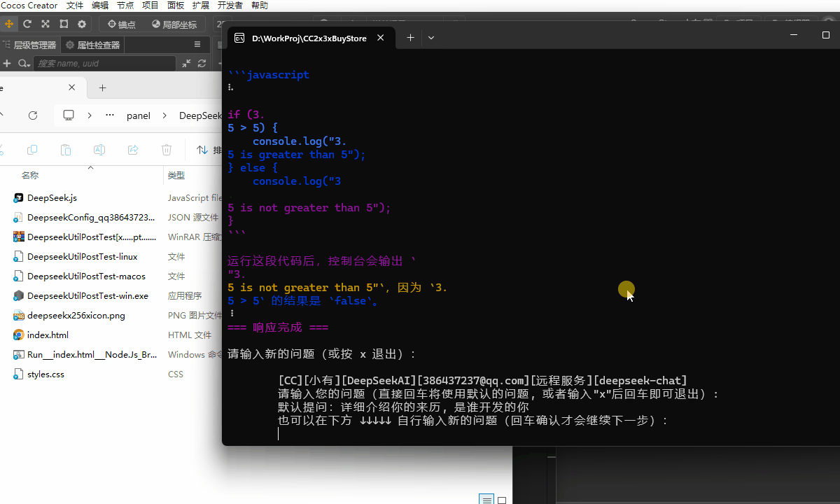This screenshot has height=504, width=840.
Task: Collapse all nodes in the hierarchy panel
Action: 186,63
